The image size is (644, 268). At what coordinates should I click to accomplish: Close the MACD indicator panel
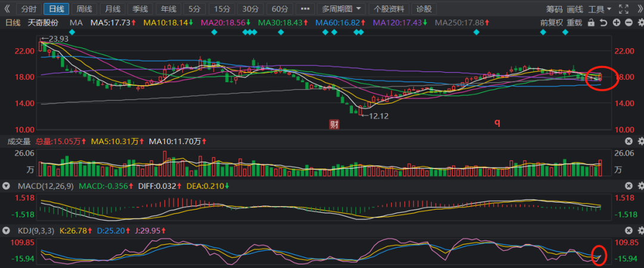[x=628, y=185]
